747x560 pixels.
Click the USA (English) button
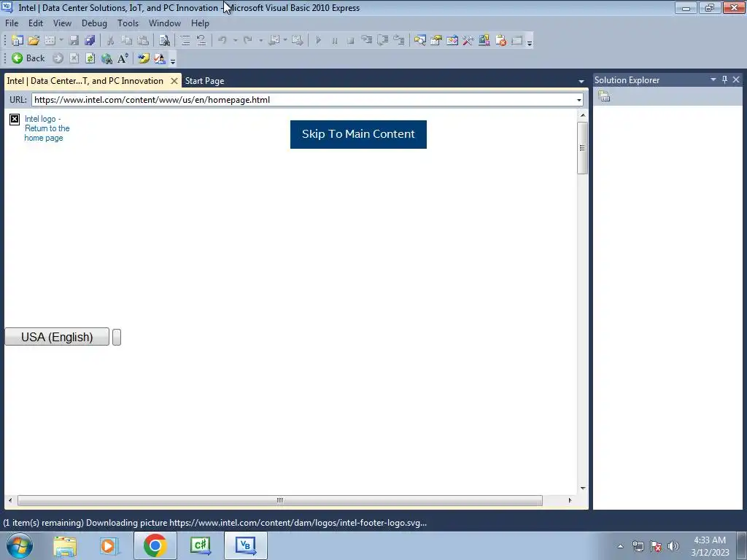[57, 337]
